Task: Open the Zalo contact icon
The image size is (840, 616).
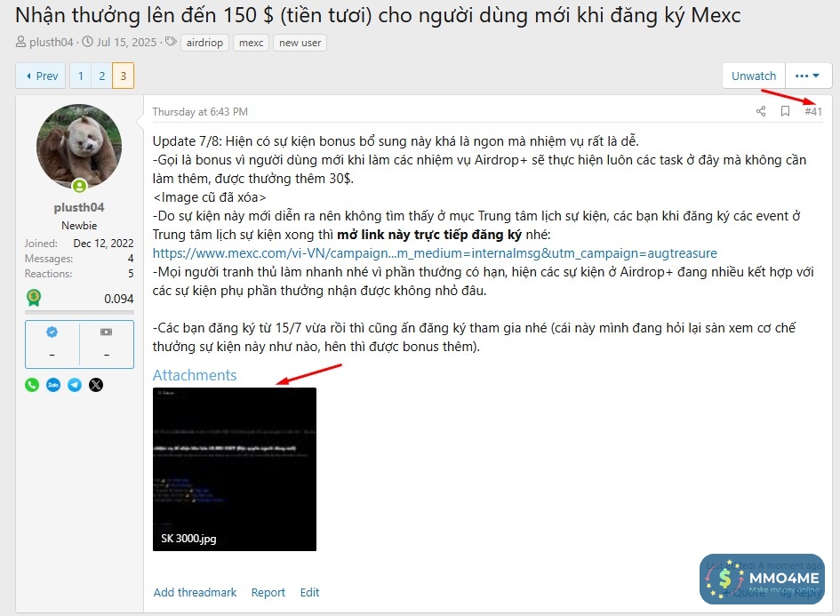Action: tap(53, 385)
